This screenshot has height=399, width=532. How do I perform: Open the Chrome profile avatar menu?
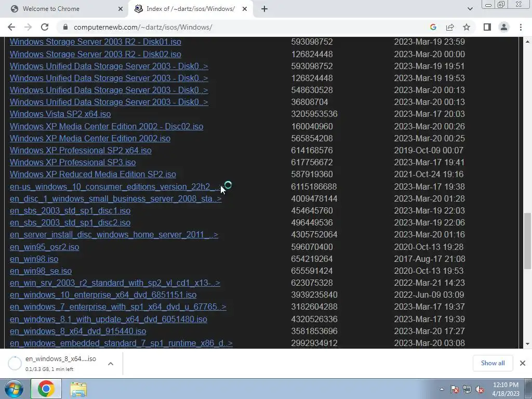coord(504,27)
